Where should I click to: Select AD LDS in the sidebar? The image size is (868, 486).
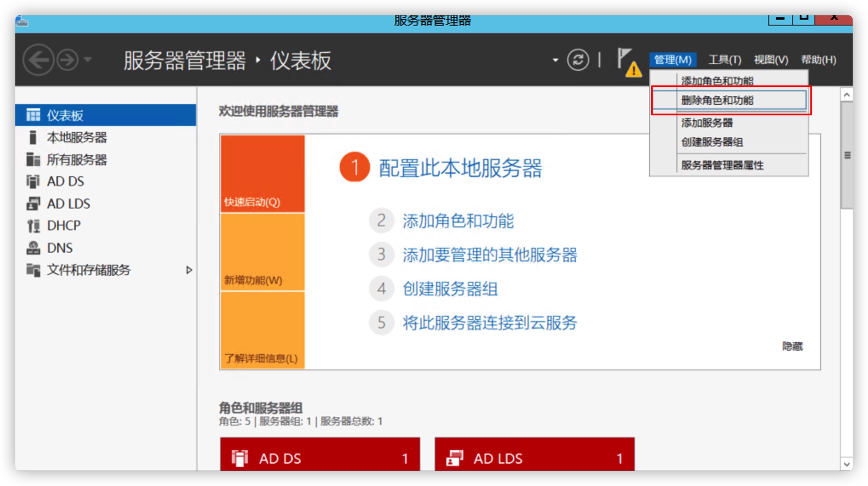click(x=106, y=203)
